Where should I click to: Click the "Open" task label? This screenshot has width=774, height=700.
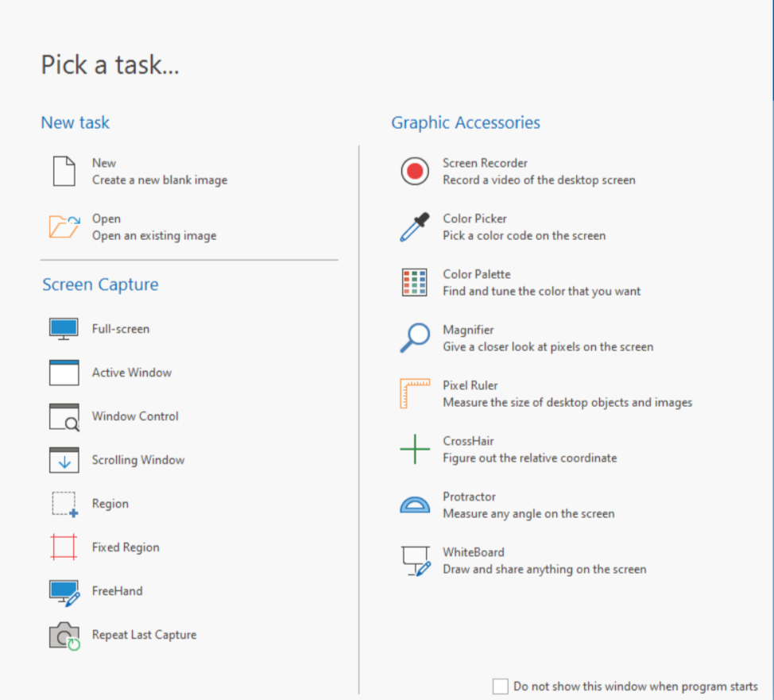point(106,219)
